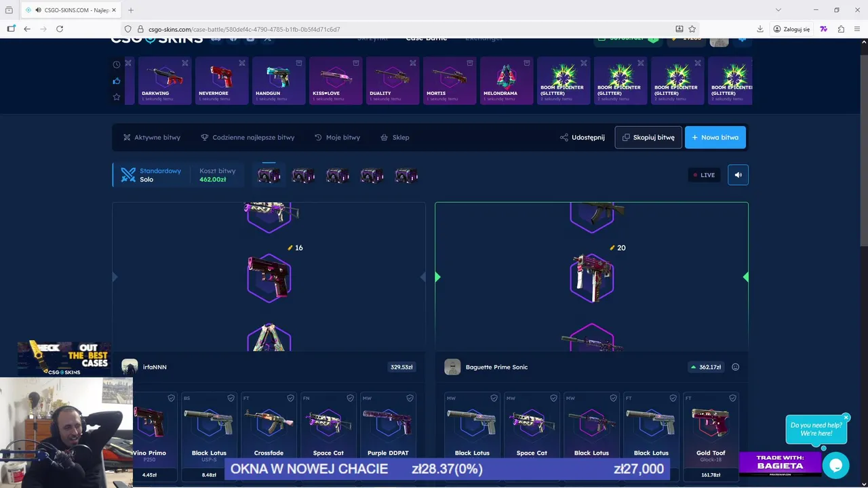
Task: Select the Gold Toof Glock-18 item card
Action: (711, 437)
